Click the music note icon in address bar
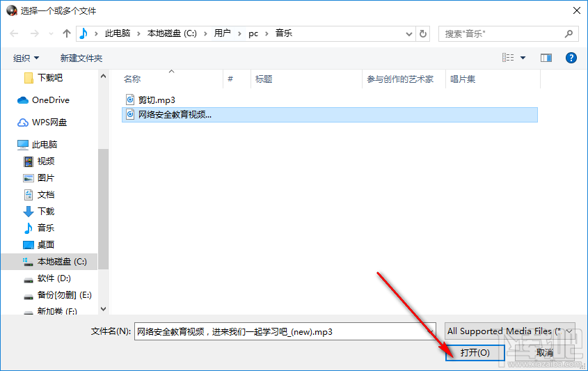 (84, 34)
